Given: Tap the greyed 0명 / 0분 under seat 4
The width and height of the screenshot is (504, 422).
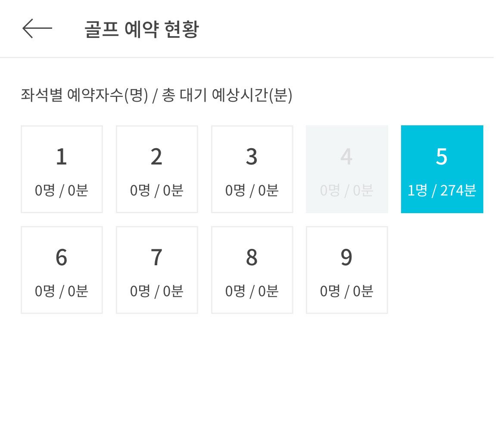Looking at the screenshot, I should click(x=346, y=190).
